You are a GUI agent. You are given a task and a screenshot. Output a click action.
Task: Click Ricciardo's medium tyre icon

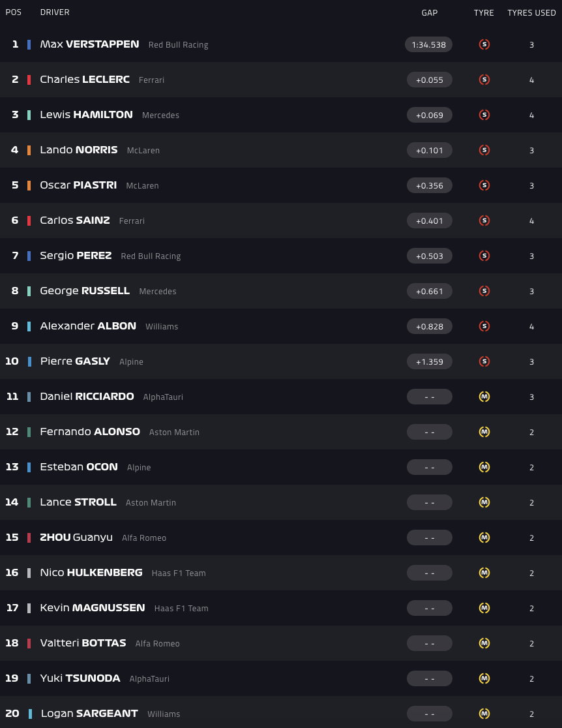[484, 397]
